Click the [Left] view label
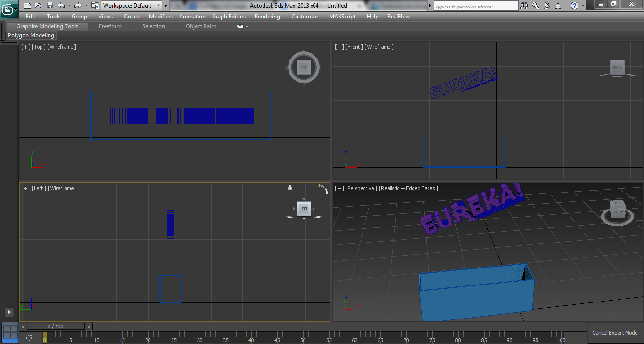 [x=39, y=188]
